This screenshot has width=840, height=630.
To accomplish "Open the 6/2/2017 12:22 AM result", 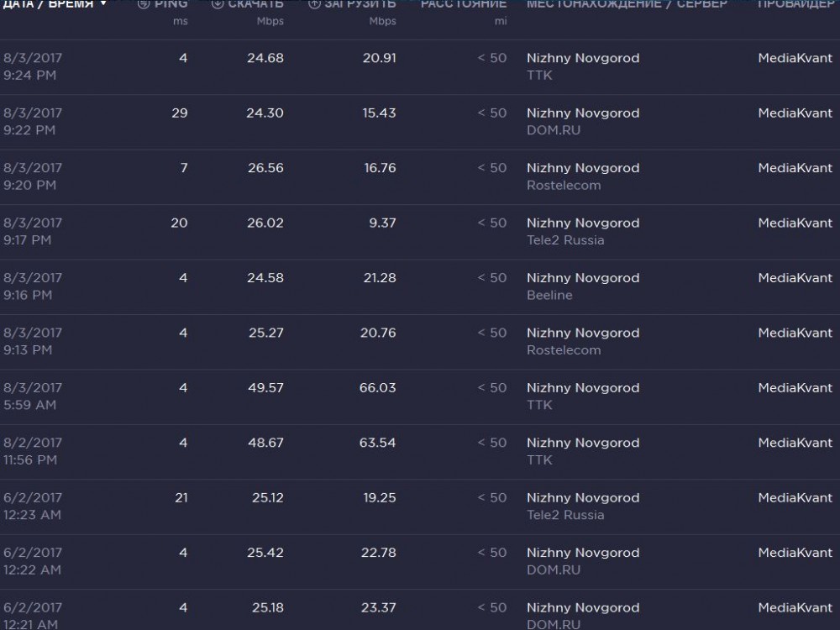I will pyautogui.click(x=33, y=561).
